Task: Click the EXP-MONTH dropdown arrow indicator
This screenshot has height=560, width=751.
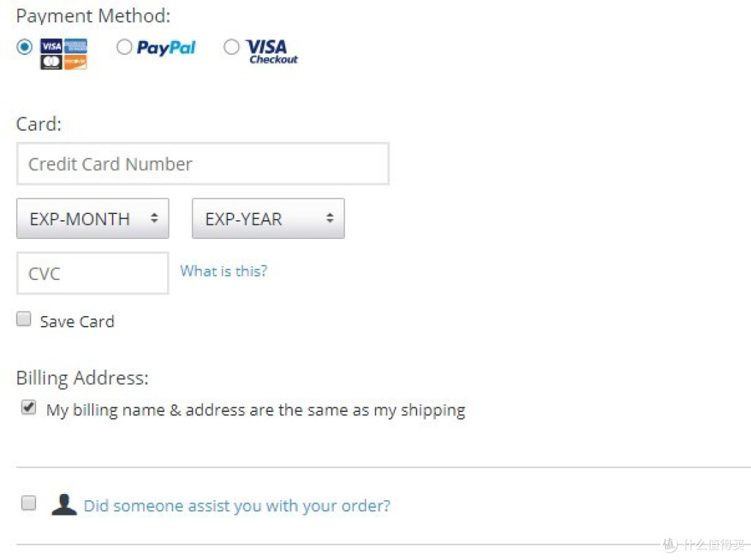Action: 154,218
